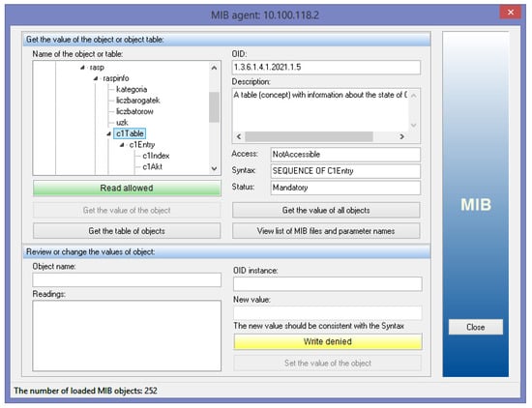Click Get the value of the object
The width and height of the screenshot is (532, 408).
(x=127, y=211)
